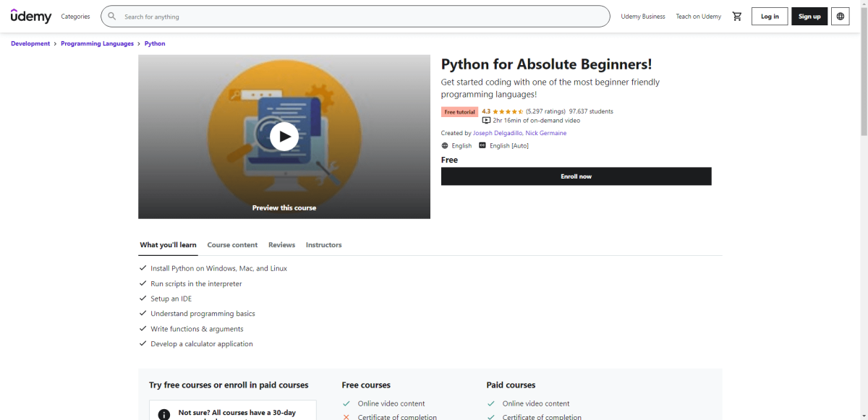Open the shopping cart
868x420 pixels.
pyautogui.click(x=737, y=16)
